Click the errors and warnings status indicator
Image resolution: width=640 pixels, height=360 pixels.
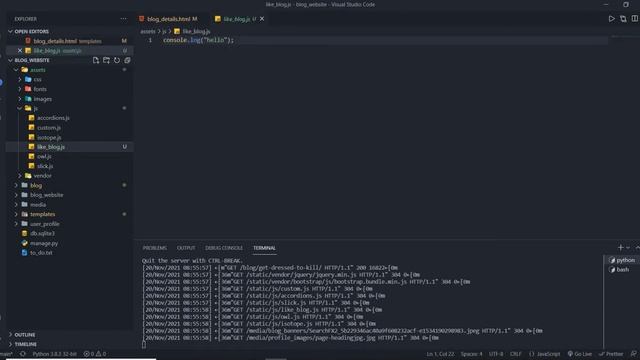coord(95,354)
